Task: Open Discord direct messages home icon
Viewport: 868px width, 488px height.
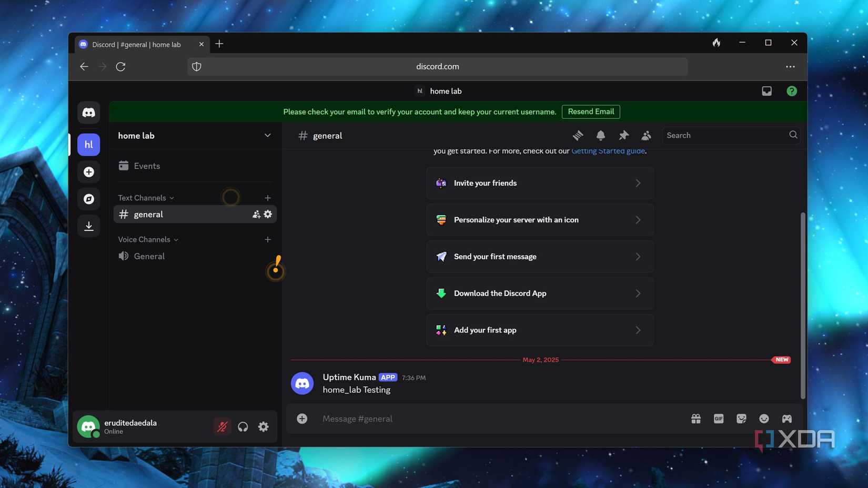Action: [x=88, y=113]
